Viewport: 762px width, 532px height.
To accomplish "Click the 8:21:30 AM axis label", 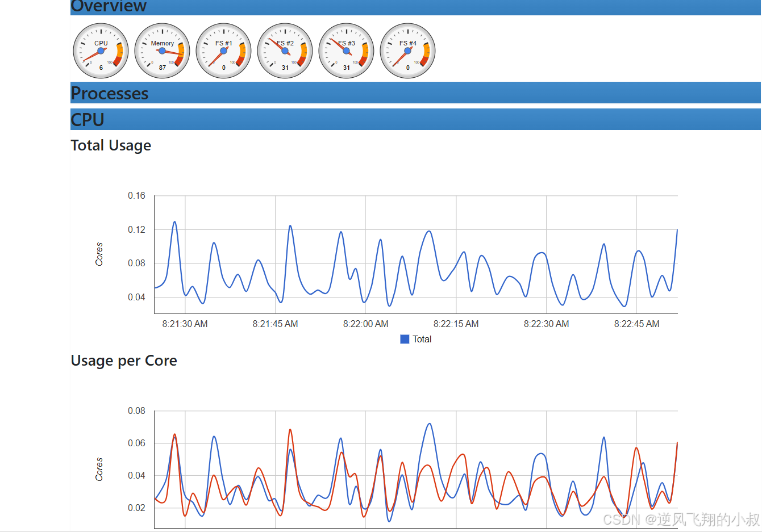I will (x=185, y=324).
